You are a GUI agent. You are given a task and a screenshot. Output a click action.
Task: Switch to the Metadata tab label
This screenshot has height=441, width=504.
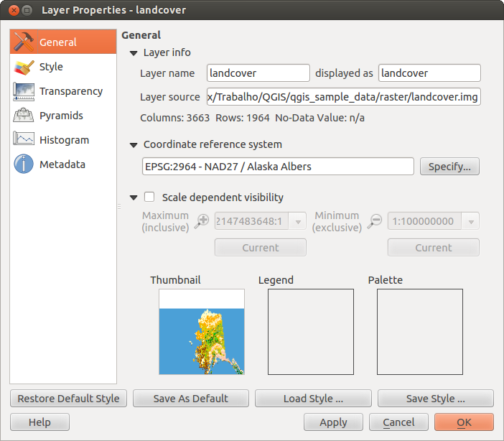pyautogui.click(x=62, y=164)
